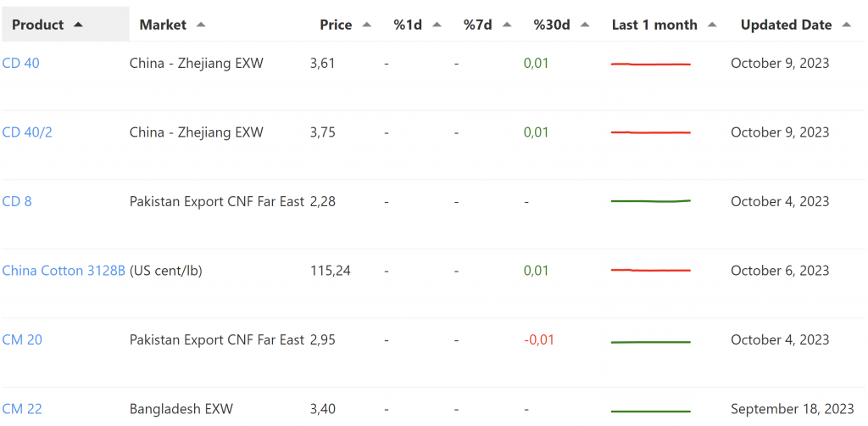This screenshot has width=868, height=426.
Task: Open the CD 40 product link
Action: coord(21,63)
